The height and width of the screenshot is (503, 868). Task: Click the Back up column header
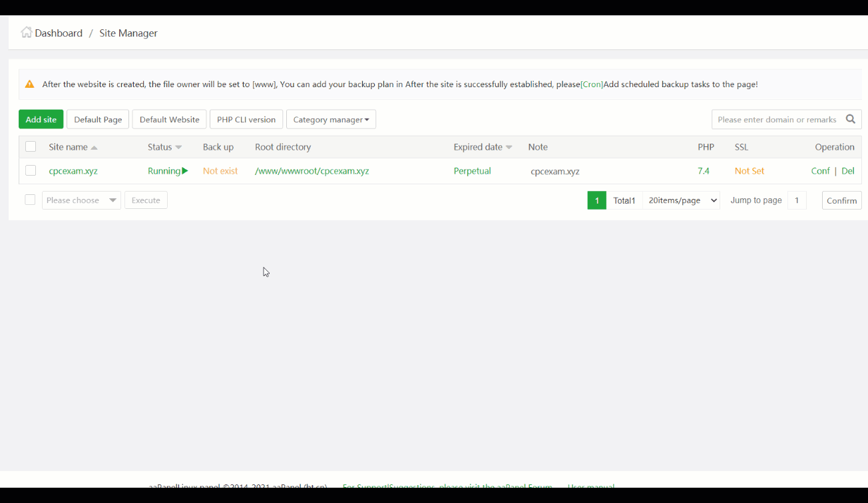pyautogui.click(x=218, y=147)
